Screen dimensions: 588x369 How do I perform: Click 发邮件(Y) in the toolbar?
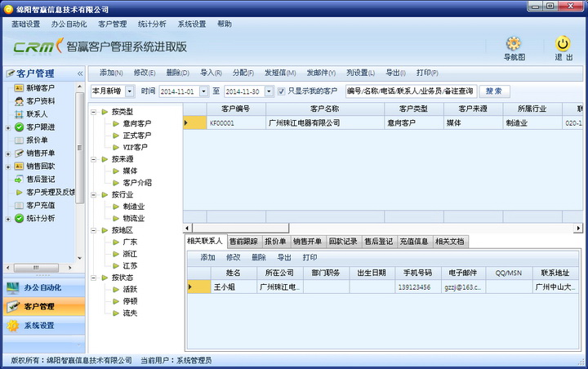point(321,73)
